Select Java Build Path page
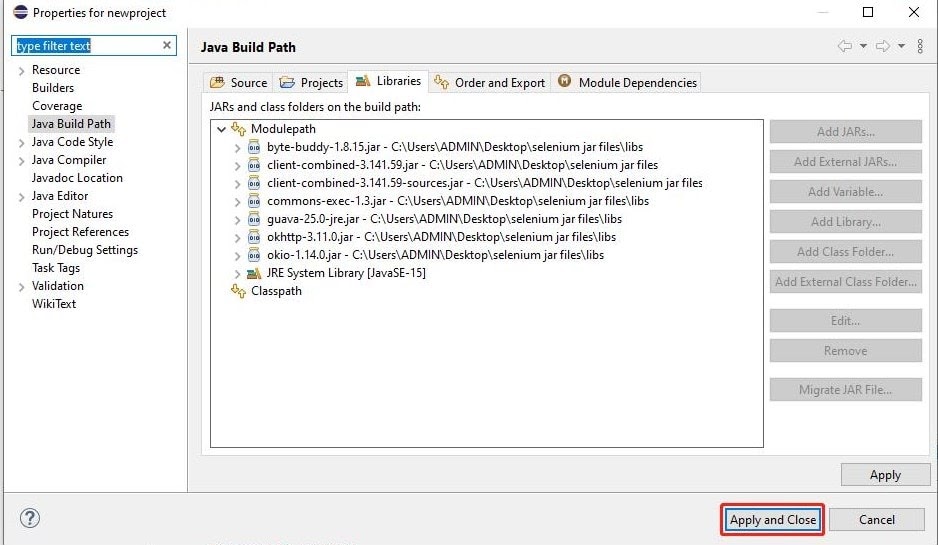The image size is (938, 545). (71, 124)
